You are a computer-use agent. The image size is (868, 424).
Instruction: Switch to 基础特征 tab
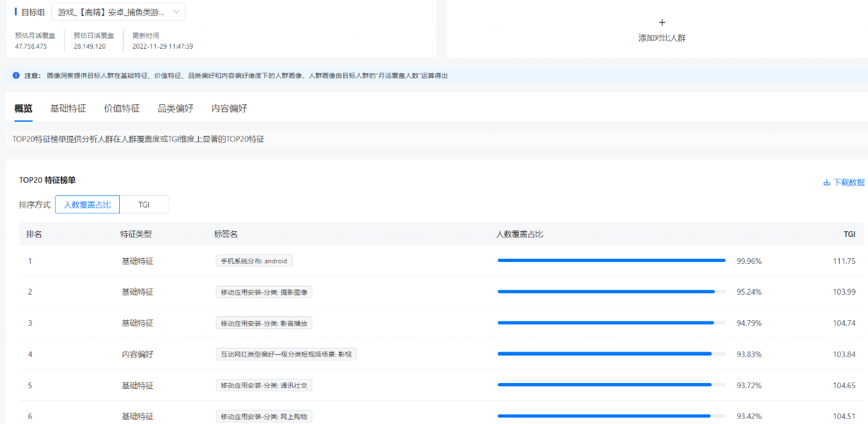pos(68,108)
